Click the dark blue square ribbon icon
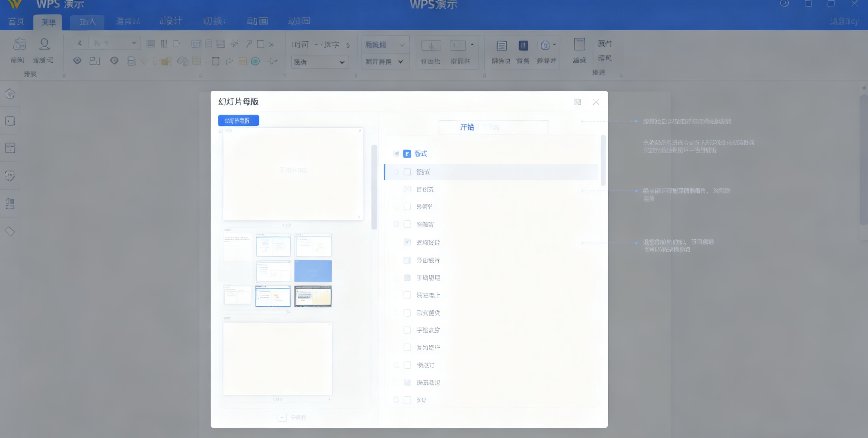The height and width of the screenshot is (438, 868). (523, 45)
